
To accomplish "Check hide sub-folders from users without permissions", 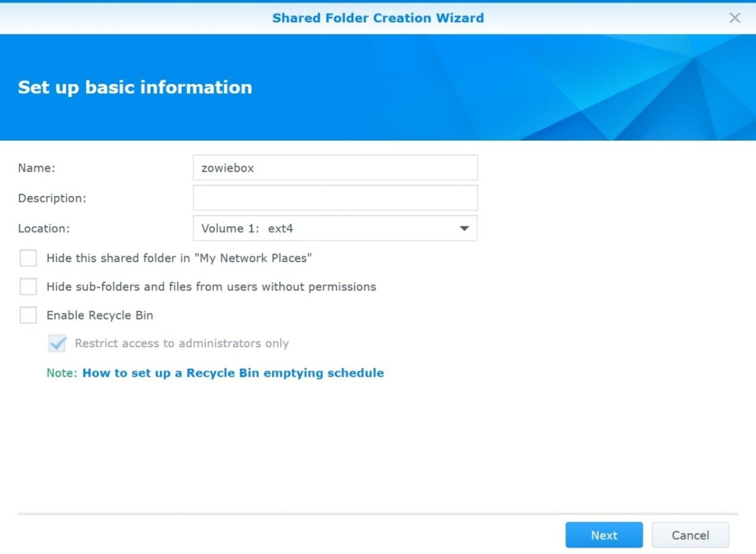I will pyautogui.click(x=28, y=286).
